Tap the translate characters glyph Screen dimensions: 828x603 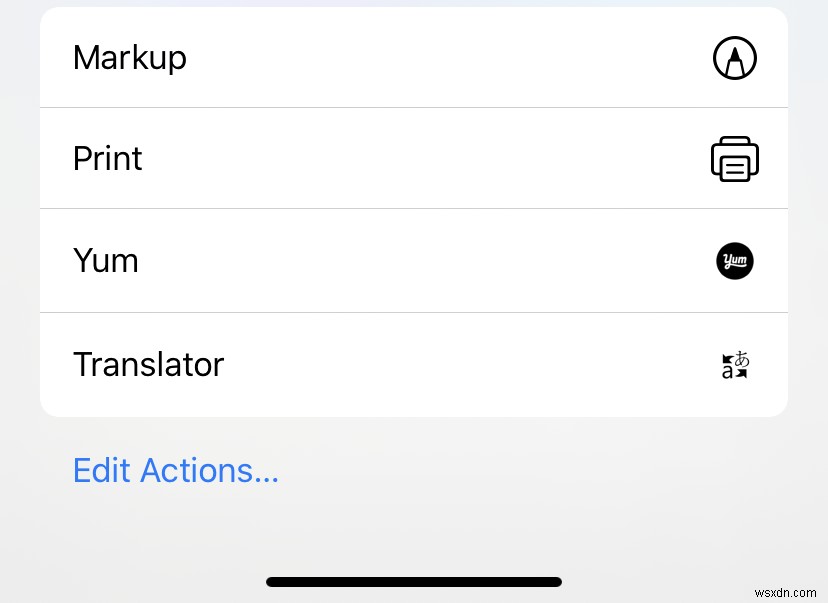coord(735,364)
